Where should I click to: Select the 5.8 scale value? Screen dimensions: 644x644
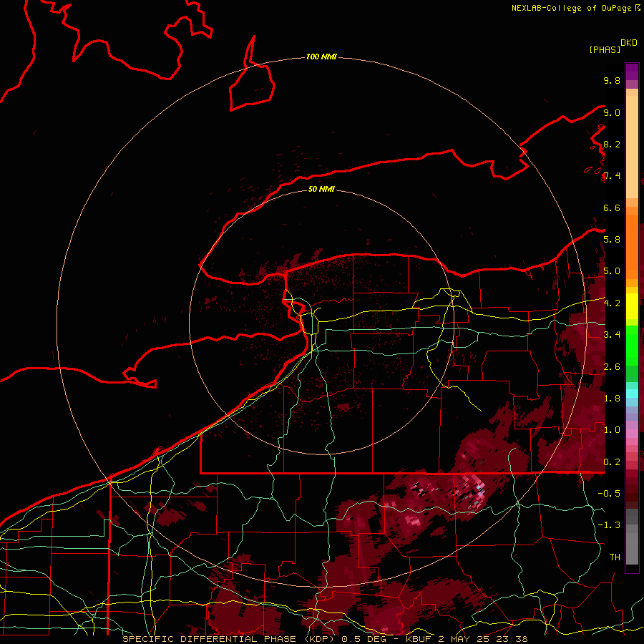pyautogui.click(x=612, y=240)
